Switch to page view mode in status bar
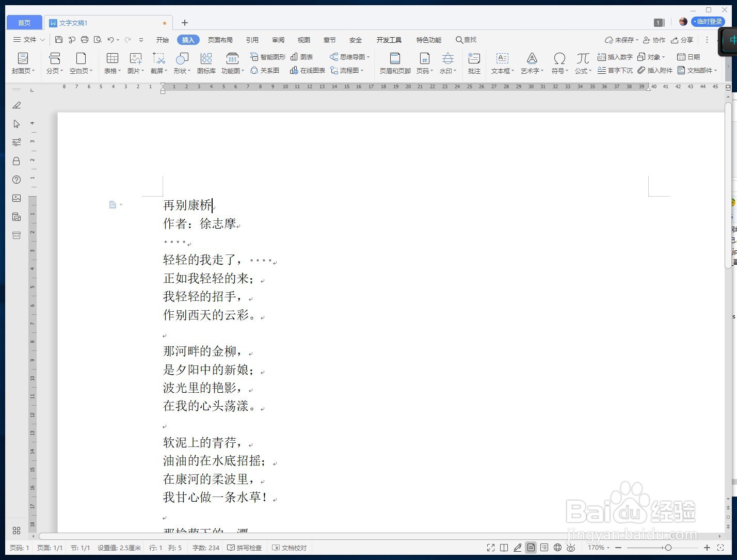 [531, 548]
